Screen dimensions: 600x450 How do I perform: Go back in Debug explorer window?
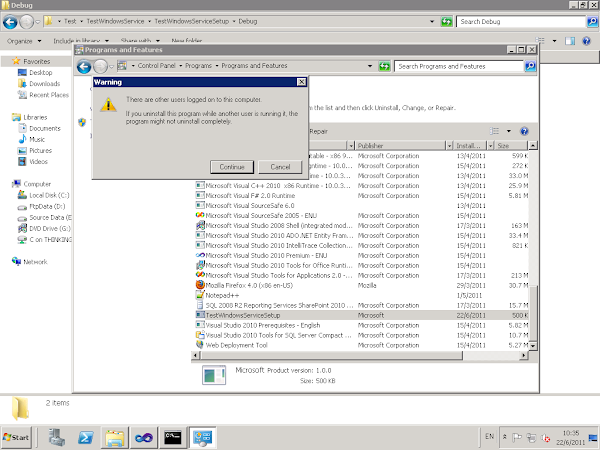[x=10, y=22]
